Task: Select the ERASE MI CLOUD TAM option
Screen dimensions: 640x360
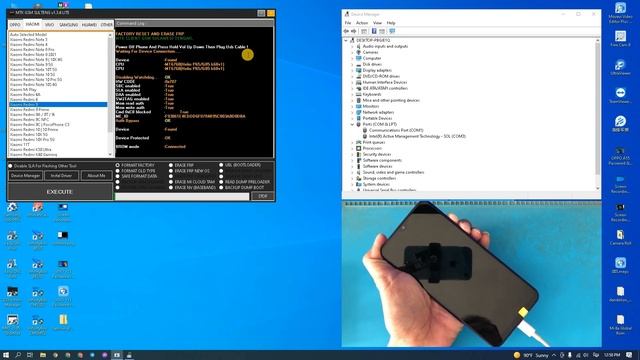Action: pyautogui.click(x=171, y=182)
